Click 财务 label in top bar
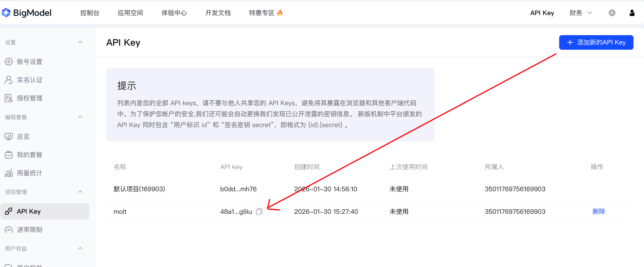This screenshot has height=267, width=644. pos(576,13)
